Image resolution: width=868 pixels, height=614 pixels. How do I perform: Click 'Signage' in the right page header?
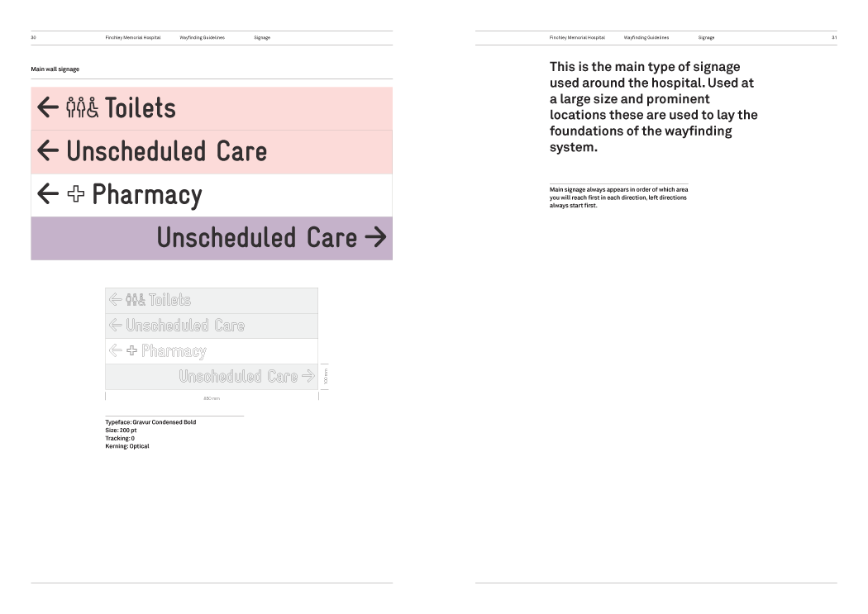[x=706, y=38]
